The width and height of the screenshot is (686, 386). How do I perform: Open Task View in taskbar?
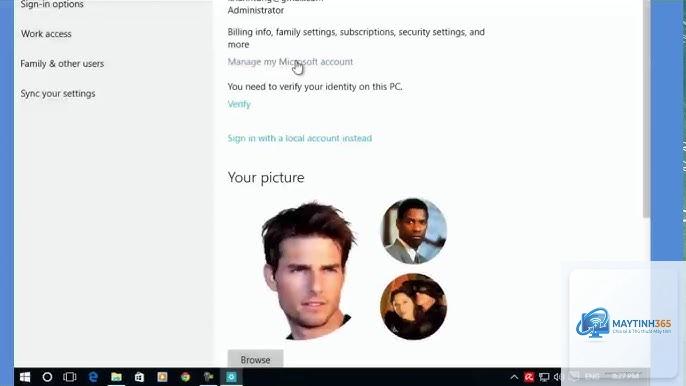pos(70,377)
